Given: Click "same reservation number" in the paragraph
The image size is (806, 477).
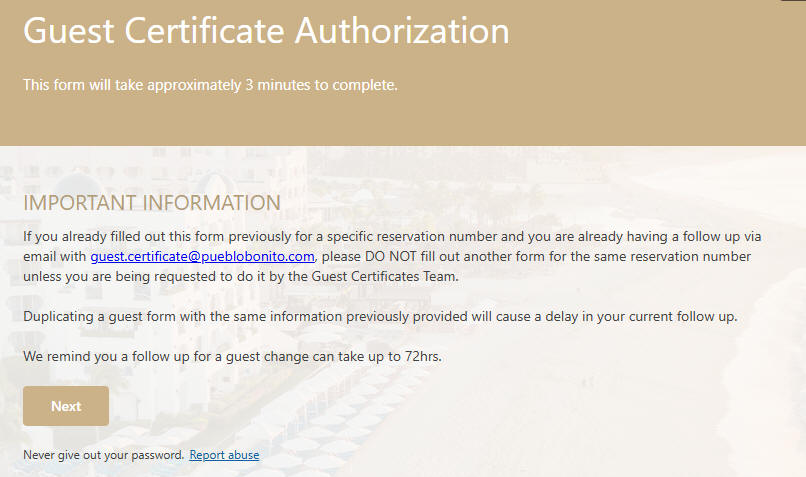Looking at the screenshot, I should point(670,256).
